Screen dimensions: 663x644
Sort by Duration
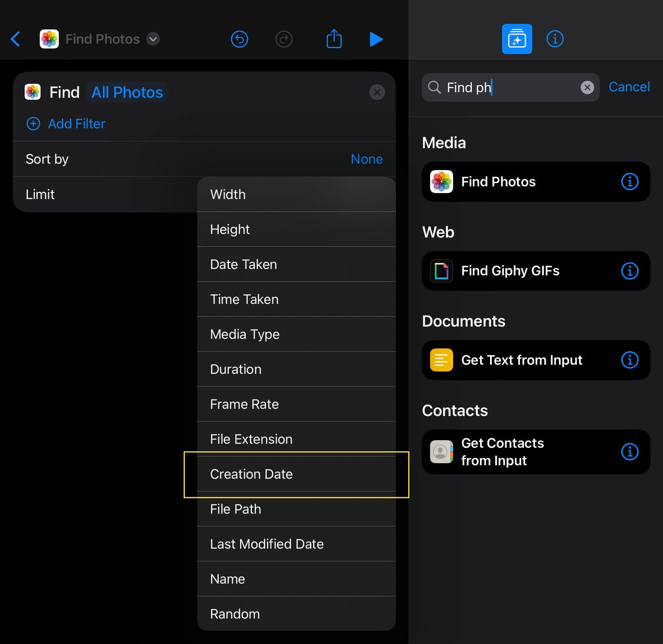pyautogui.click(x=297, y=369)
